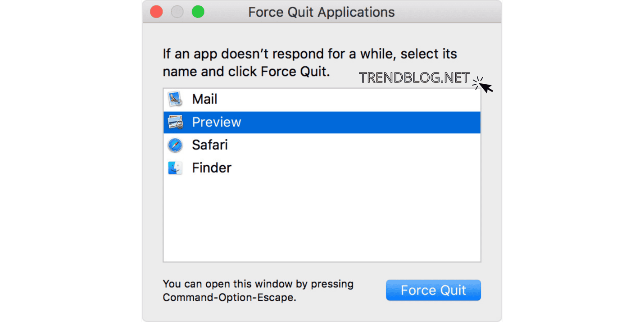Image resolution: width=644 pixels, height=322 pixels.
Task: Click the "If an app doesn't respond" instruction
Action: pyautogui.click(x=310, y=63)
